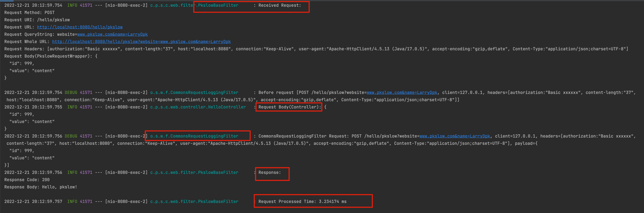The width and height of the screenshot is (644, 213).
Task: Click first DEBUG level label at 20:12:59.754
Action: pyautogui.click(x=71, y=93)
